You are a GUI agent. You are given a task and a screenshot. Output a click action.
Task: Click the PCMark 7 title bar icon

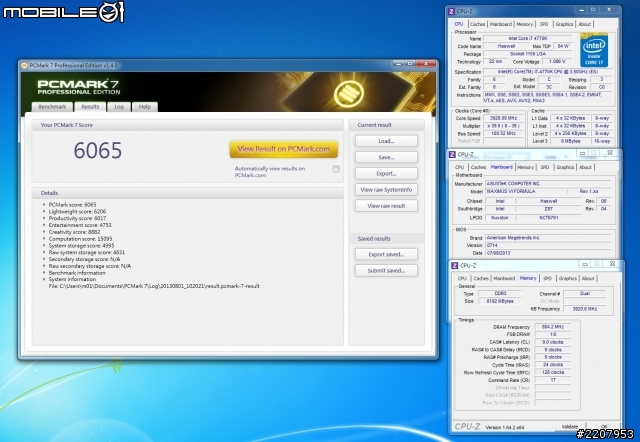point(24,65)
